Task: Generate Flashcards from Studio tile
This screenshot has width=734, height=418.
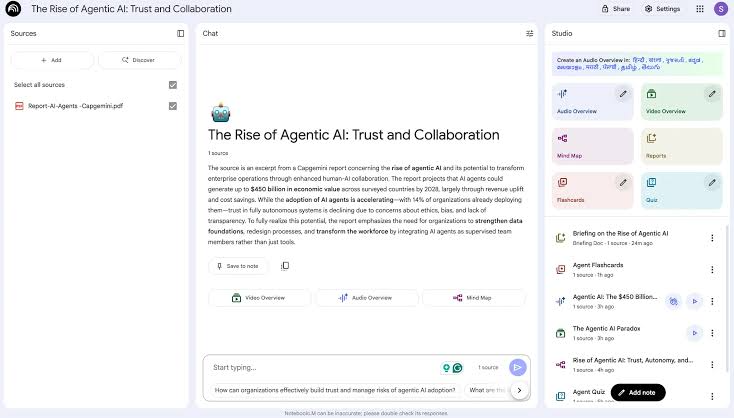Action: 592,190
